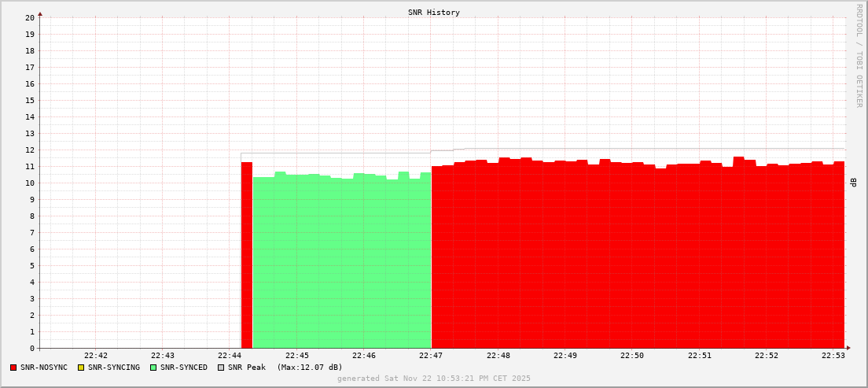Click the SNR-NOSYNC legend label
The image size is (868, 388).
point(44,368)
